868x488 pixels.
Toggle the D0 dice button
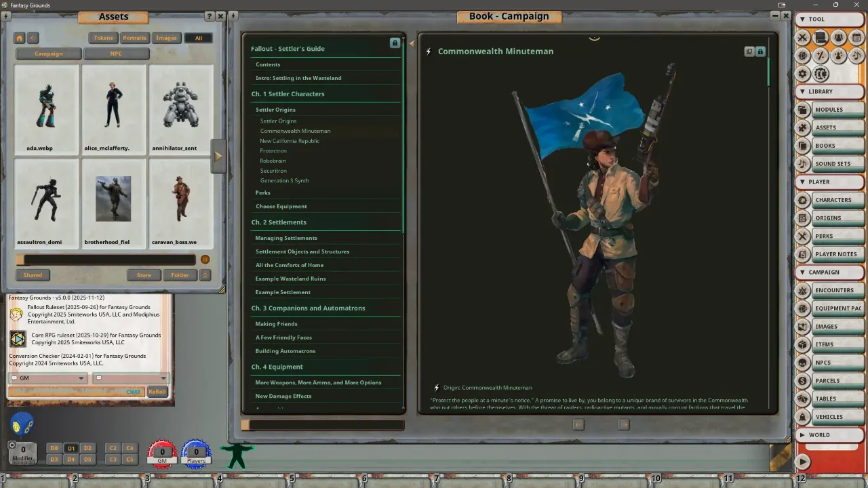pyautogui.click(x=54, y=448)
